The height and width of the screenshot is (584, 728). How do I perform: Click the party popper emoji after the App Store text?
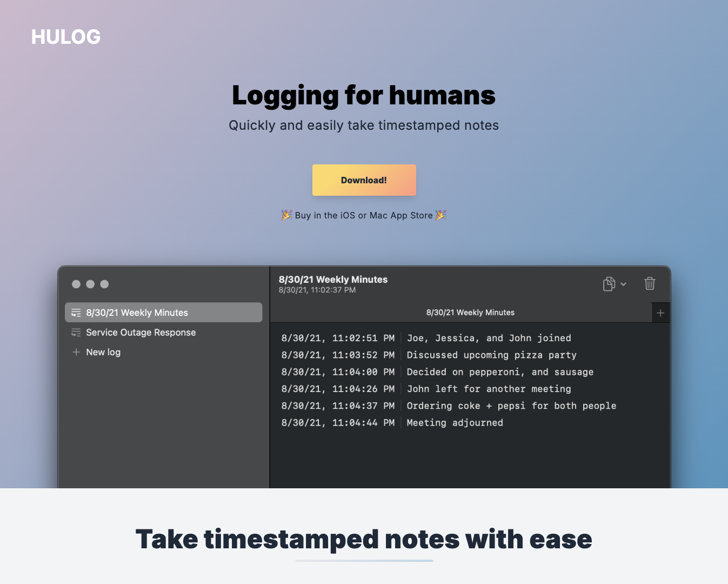(x=441, y=215)
